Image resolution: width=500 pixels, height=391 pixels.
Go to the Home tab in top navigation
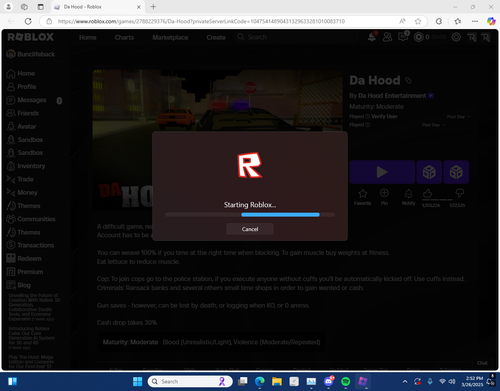pos(88,37)
